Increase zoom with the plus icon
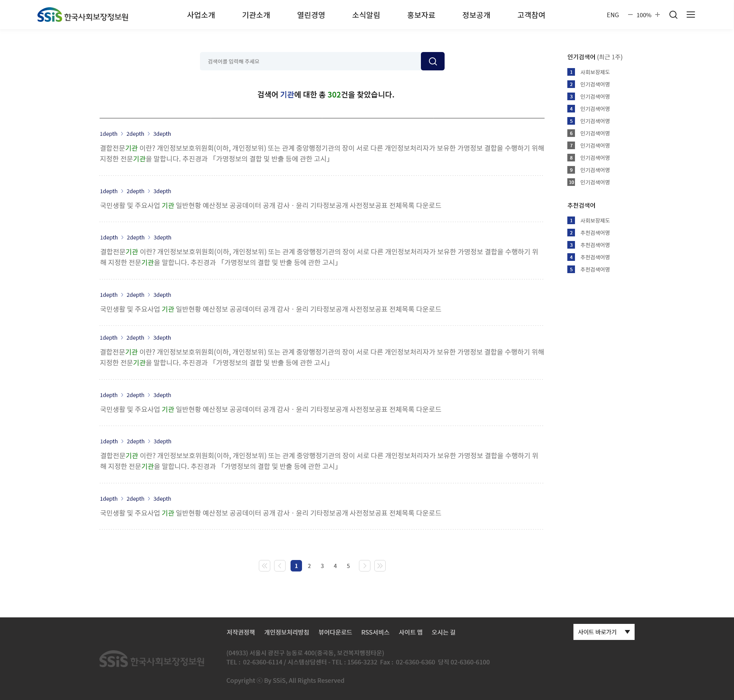The width and height of the screenshot is (734, 700). [658, 15]
